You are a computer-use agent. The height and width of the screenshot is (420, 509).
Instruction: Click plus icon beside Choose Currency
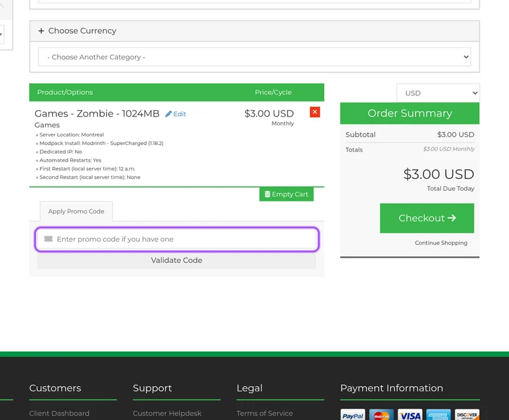pos(41,31)
